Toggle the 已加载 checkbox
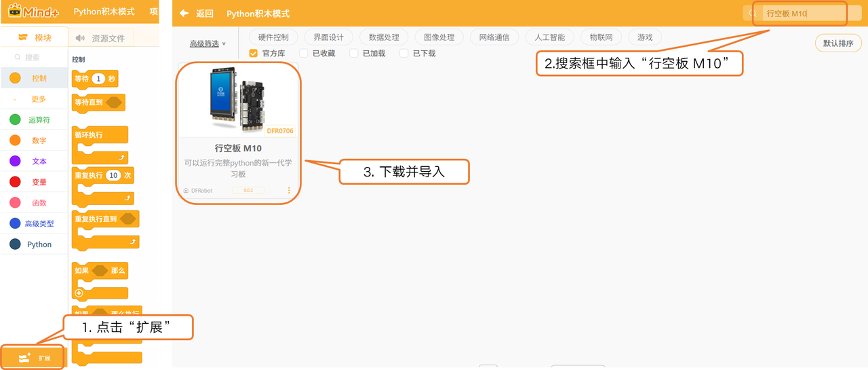The width and height of the screenshot is (868, 370). point(354,53)
